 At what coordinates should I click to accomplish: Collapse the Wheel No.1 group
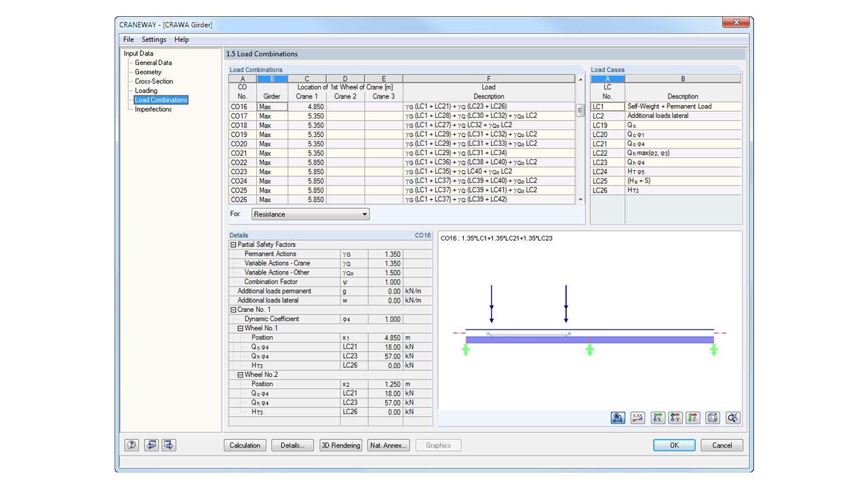coord(240,328)
